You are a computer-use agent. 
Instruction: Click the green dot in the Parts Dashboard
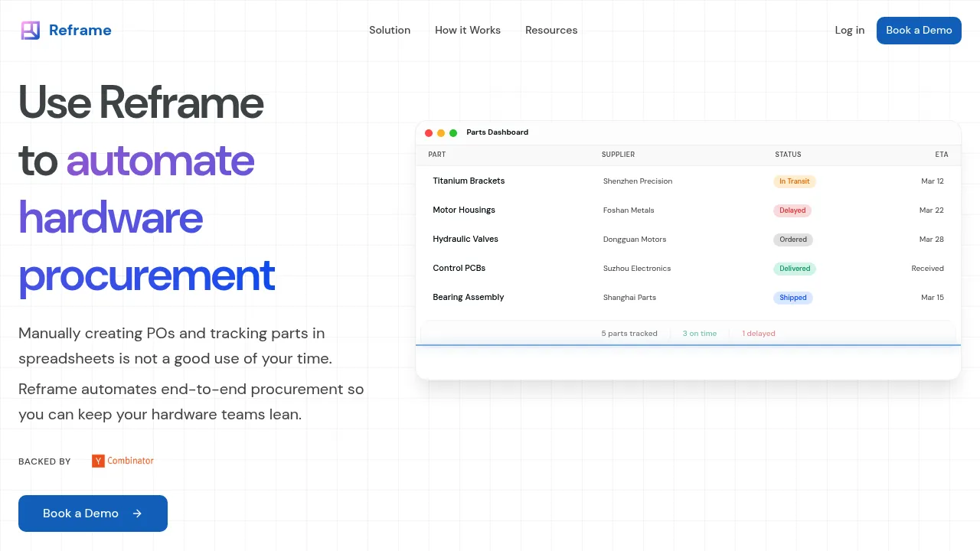pyautogui.click(x=453, y=133)
